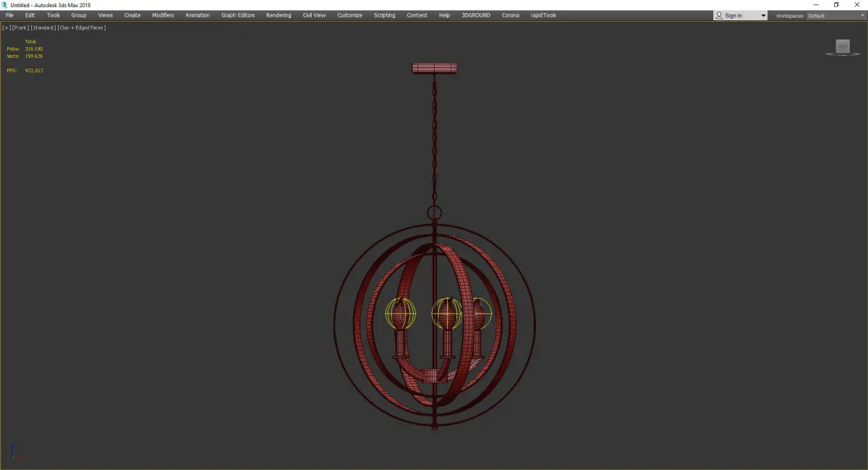Open the Tools menu
Image resolution: width=868 pixels, height=470 pixels.
pyautogui.click(x=54, y=15)
